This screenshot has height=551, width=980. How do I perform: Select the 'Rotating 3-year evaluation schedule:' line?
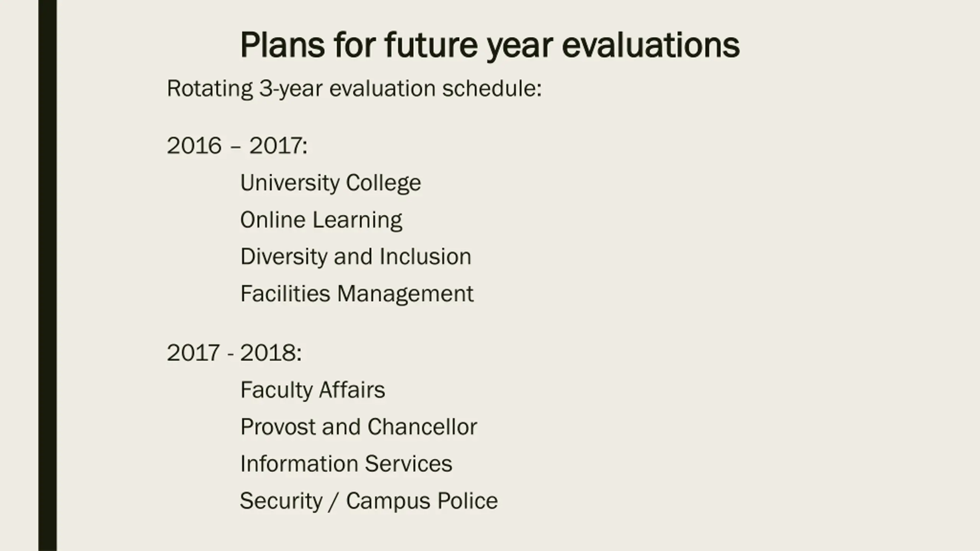[354, 89]
